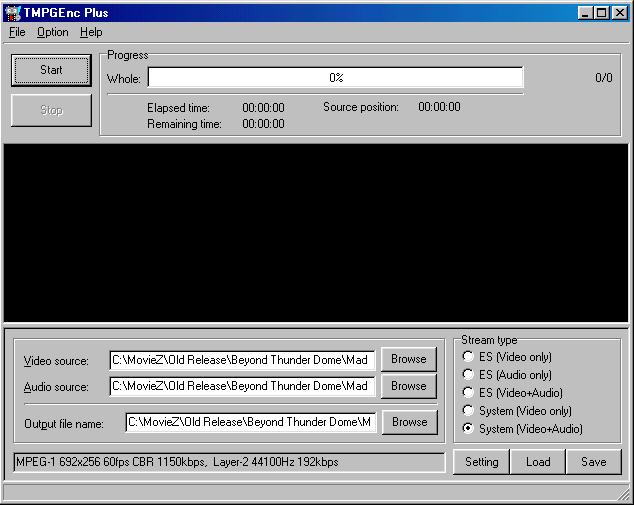The height and width of the screenshot is (505, 634).
Task: Click the window resize grip corner
Action: coord(623,494)
